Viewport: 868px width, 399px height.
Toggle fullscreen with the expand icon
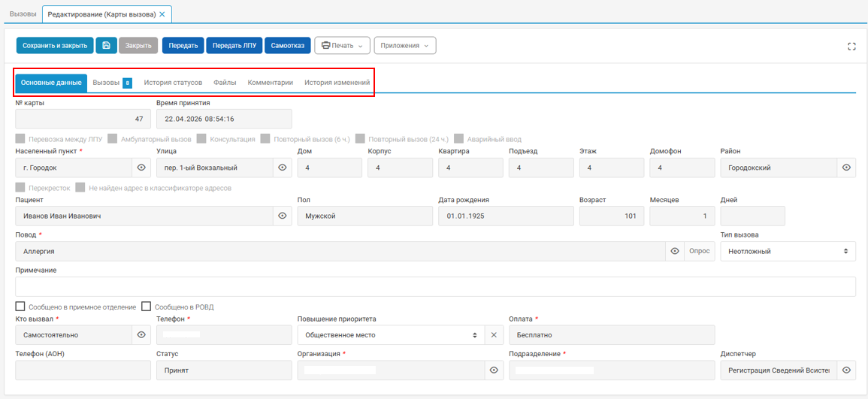tap(851, 47)
